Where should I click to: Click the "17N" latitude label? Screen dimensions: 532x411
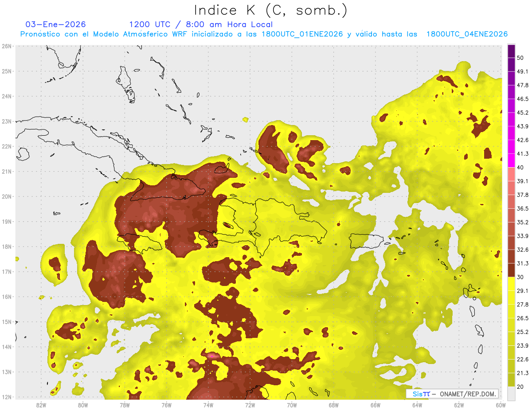pyautogui.click(x=7, y=271)
